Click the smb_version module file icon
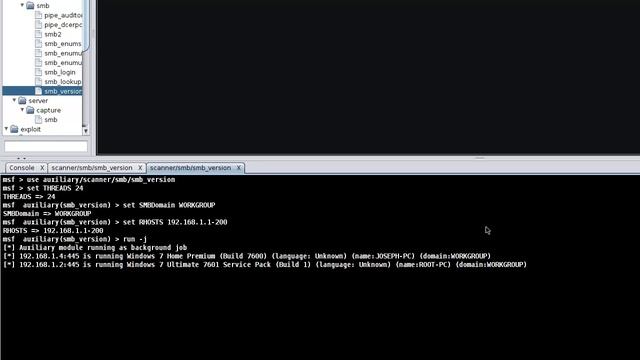The image size is (640, 360). 38,91
